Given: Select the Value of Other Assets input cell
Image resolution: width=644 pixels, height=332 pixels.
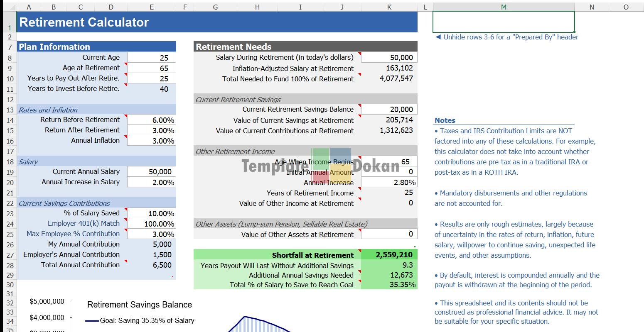Looking at the screenshot, I should 389,234.
